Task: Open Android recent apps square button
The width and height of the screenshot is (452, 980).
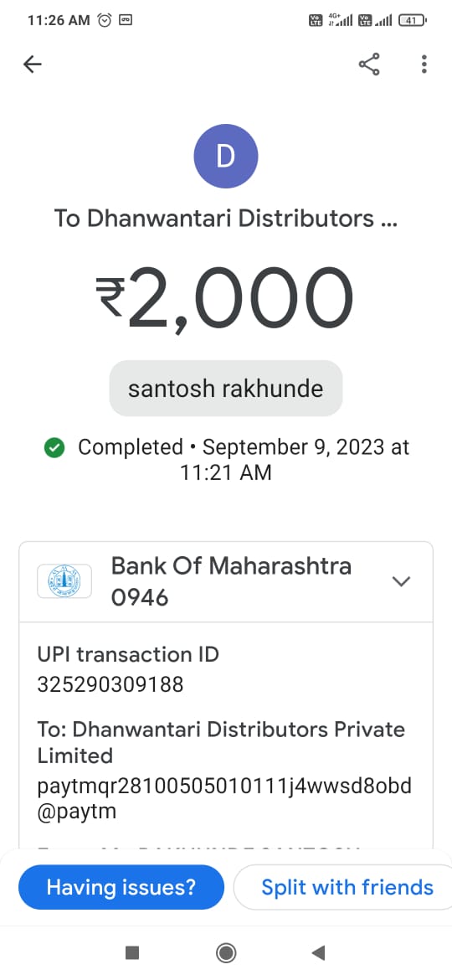Action: point(131,952)
